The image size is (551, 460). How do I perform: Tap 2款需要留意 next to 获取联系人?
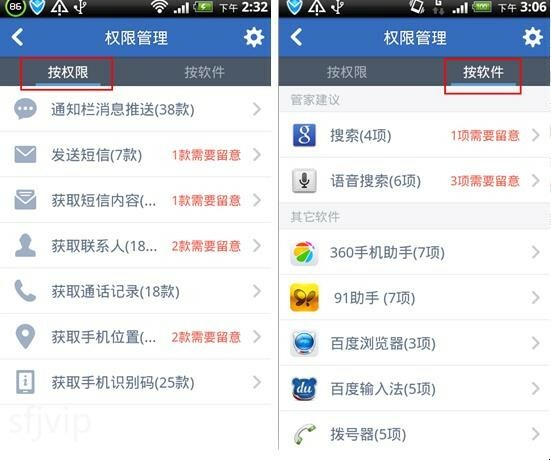[x=206, y=246]
